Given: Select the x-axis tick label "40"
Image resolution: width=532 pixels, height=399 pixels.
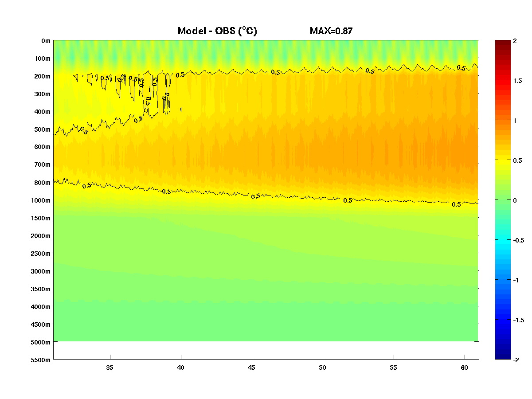Looking at the screenshot, I should click(x=181, y=368).
